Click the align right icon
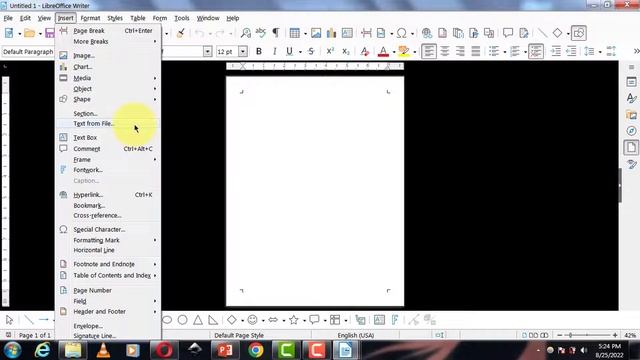 [x=460, y=51]
